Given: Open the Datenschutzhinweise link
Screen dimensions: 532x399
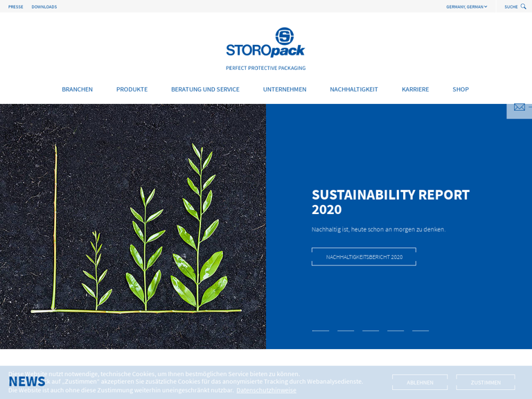Looking at the screenshot, I should point(266,390).
